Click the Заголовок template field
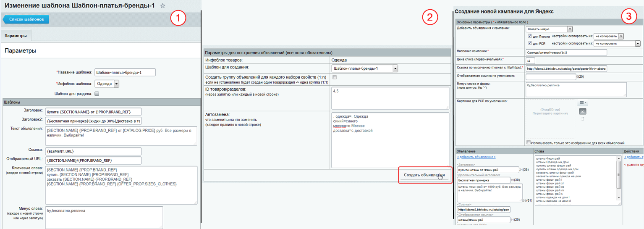This screenshot has height=229, width=644. 94,111
